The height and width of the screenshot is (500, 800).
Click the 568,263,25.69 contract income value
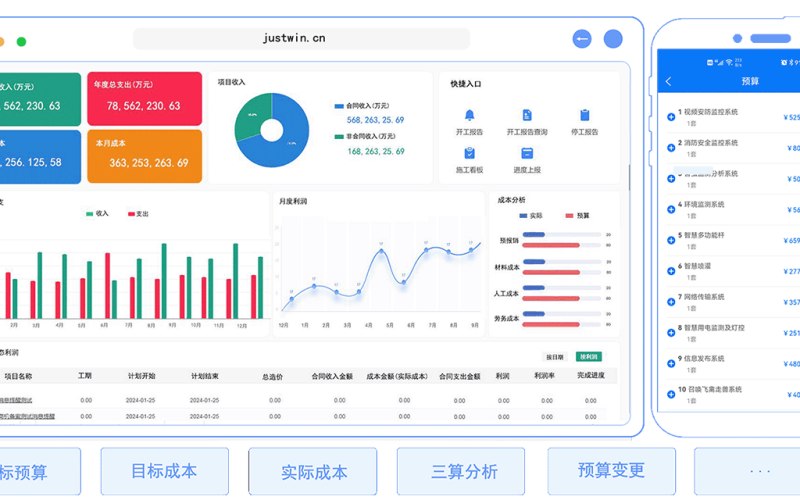[376, 120]
